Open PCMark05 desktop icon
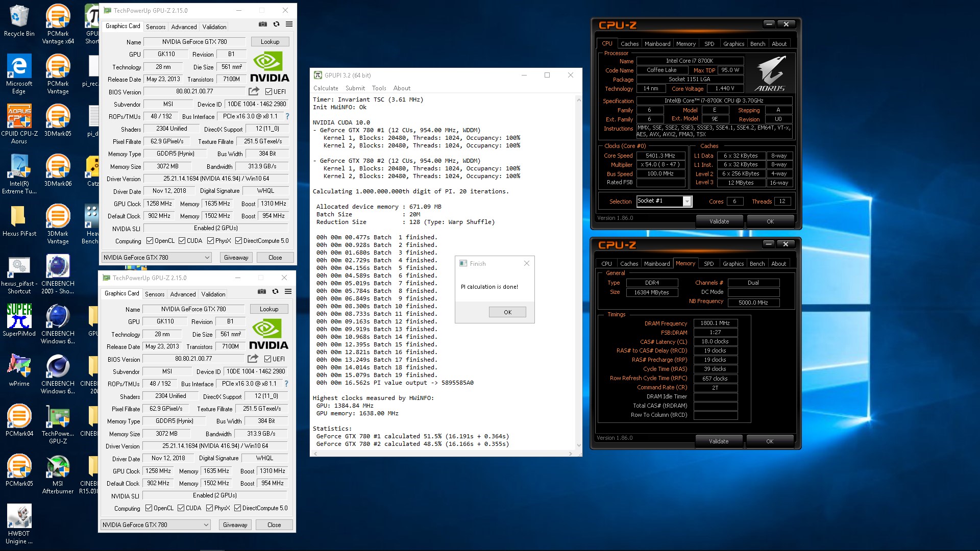The image size is (980, 551). click(x=19, y=470)
